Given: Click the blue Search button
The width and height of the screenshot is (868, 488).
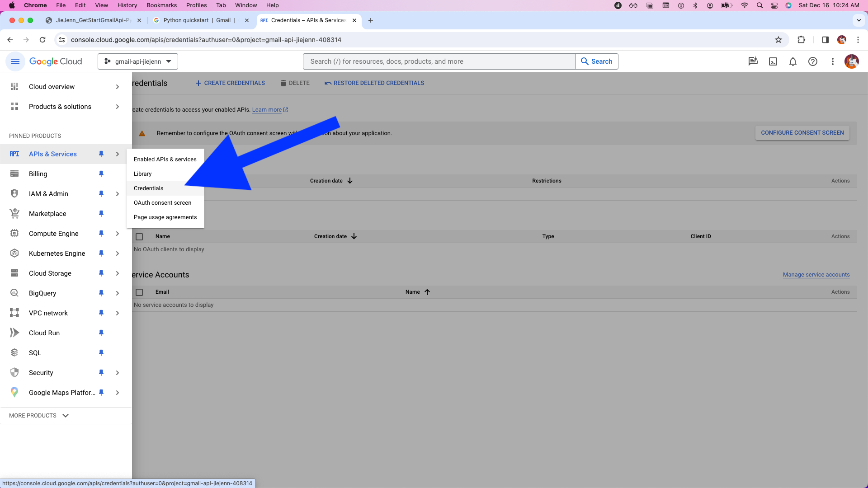Looking at the screenshot, I should pos(597,61).
